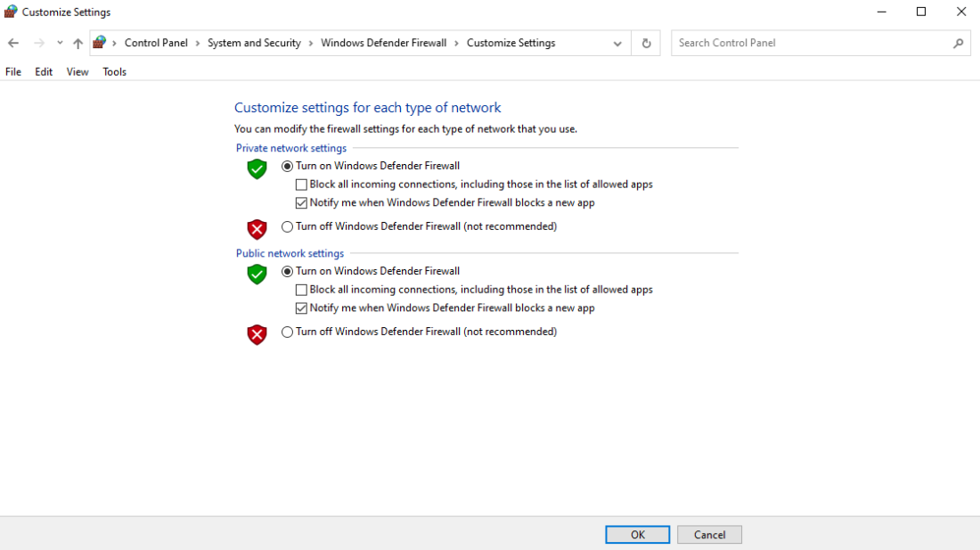This screenshot has height=550, width=980.
Task: Click the Back navigation arrow
Action: 12,42
